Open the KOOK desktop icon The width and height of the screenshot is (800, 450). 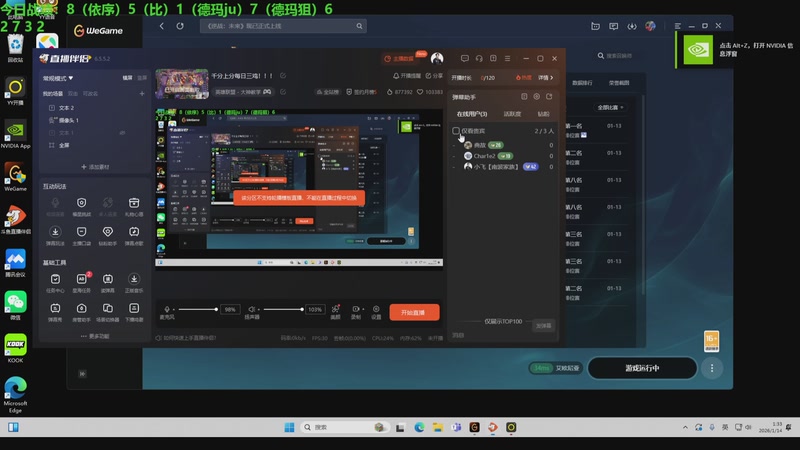[15, 348]
